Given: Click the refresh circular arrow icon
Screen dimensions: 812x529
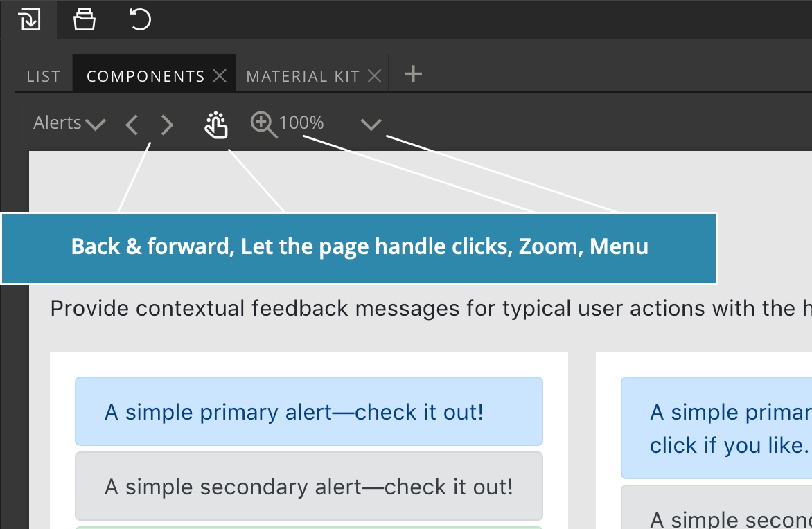Looking at the screenshot, I should click(x=140, y=19).
